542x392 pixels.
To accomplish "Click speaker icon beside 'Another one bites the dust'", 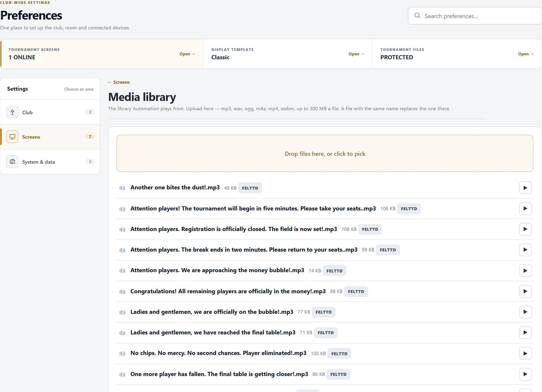I will coord(122,188).
